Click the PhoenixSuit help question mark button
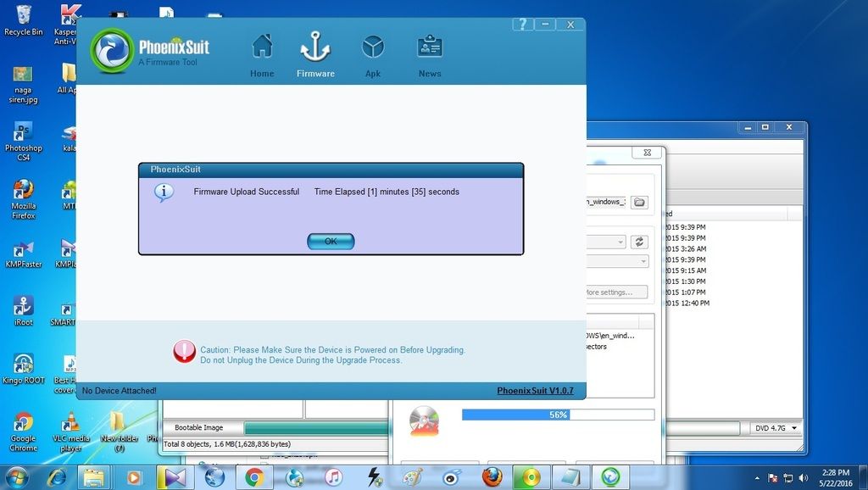 click(524, 25)
